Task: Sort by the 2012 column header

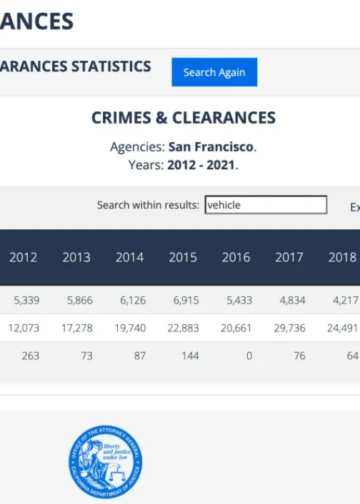Action: tap(23, 257)
